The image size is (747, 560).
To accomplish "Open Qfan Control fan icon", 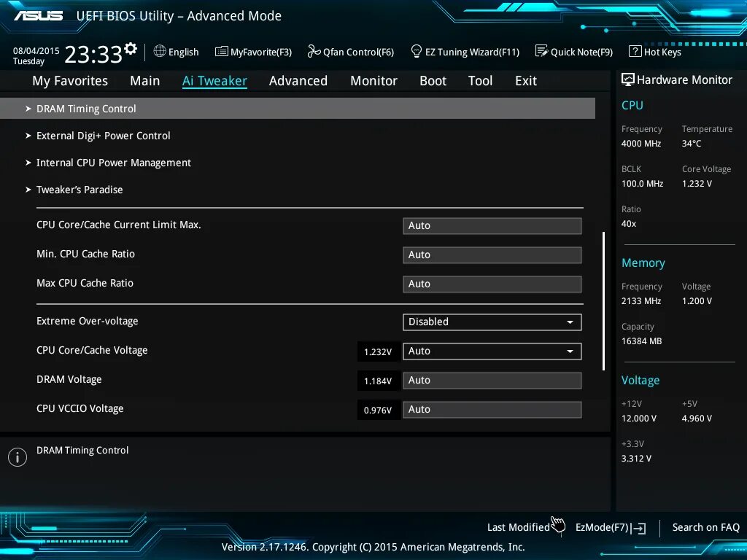I will click(x=314, y=51).
